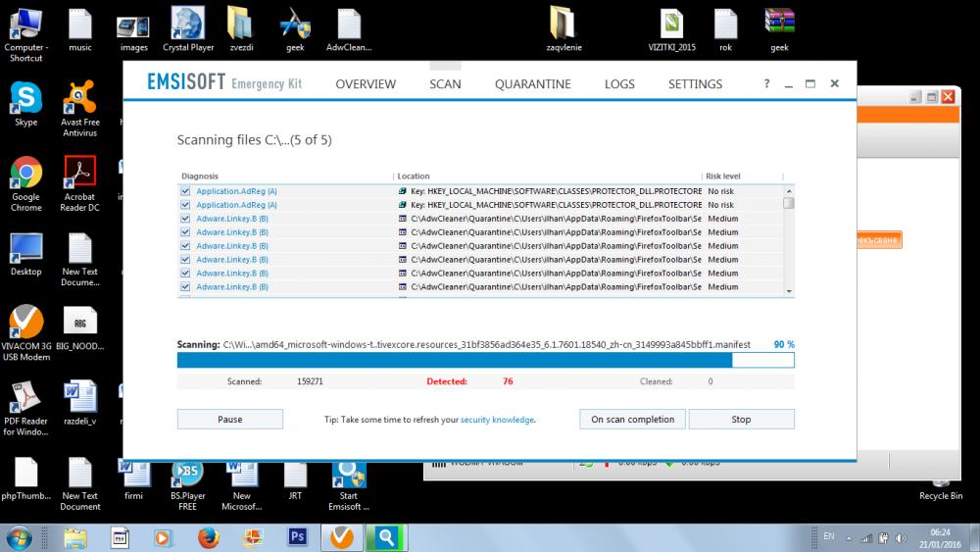Grab the results list scrollbar thumb
The image size is (980, 552).
(x=789, y=203)
